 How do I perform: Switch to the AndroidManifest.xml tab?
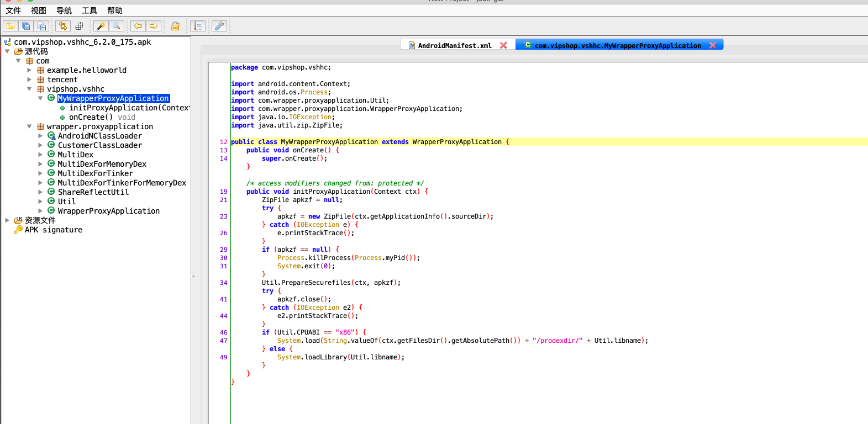(x=454, y=45)
